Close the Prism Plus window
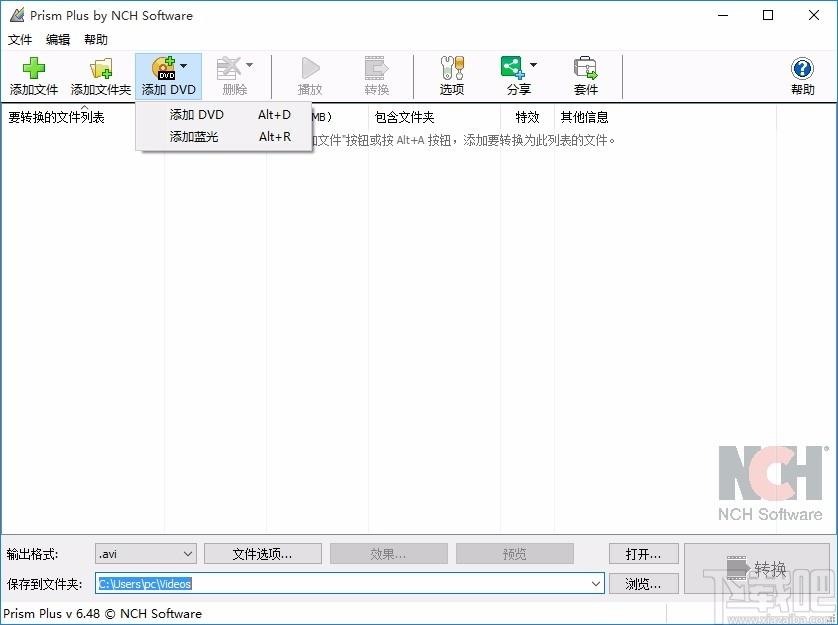Screen dimensions: 838x625 [814, 16]
